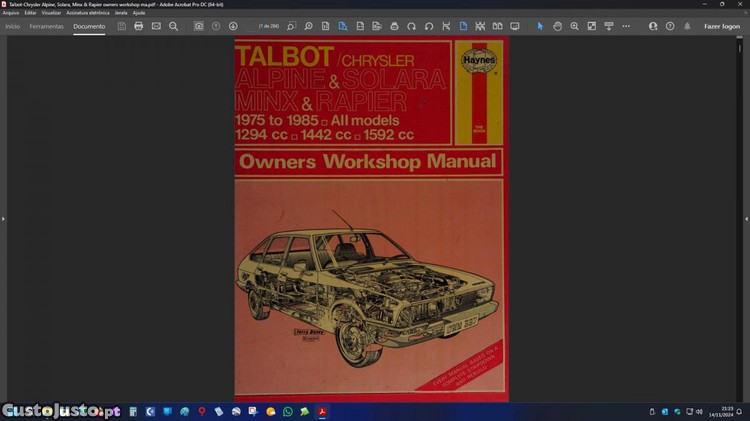Click the email envelope icon
Screen dimensions: 750x421
click(x=156, y=26)
